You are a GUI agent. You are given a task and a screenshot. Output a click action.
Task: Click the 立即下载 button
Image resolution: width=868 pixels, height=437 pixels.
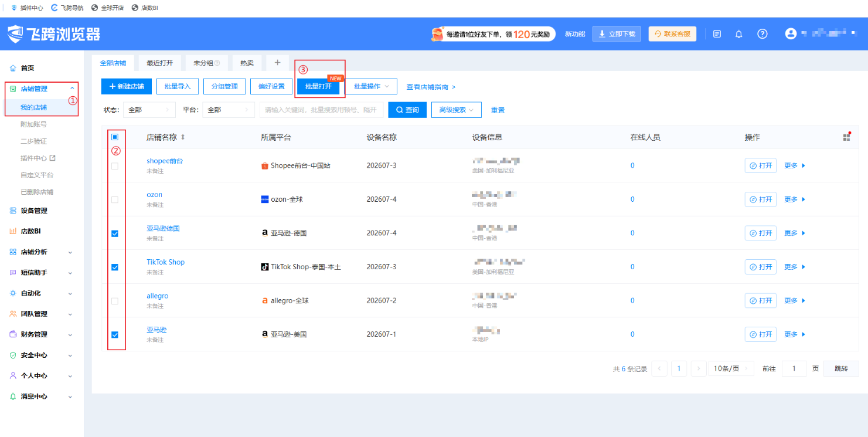(x=617, y=34)
